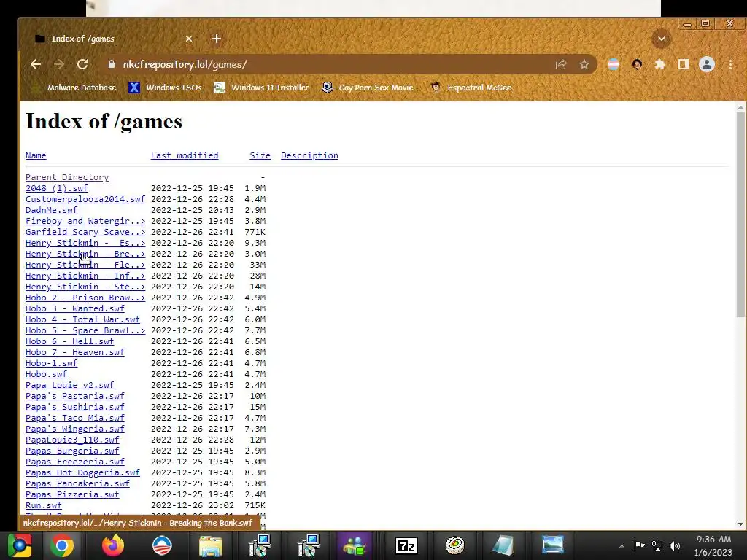Sort listing by Last modified
This screenshot has width=747, height=560.
185,155
